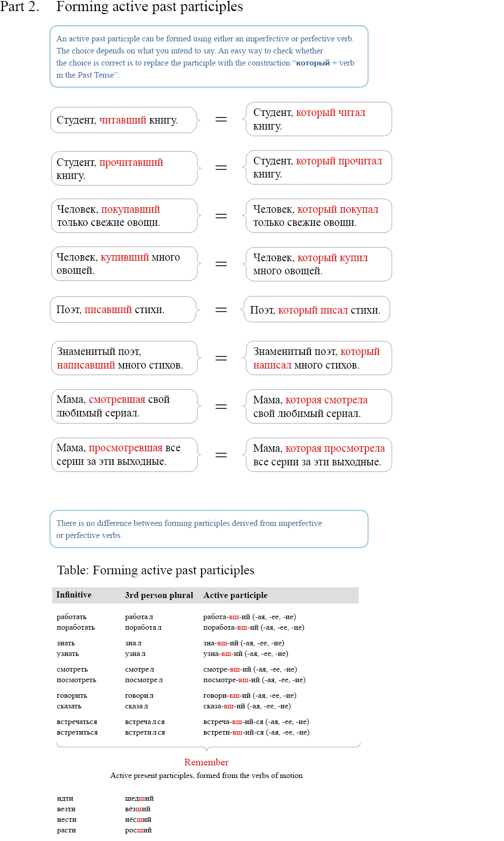Click the participle 'шедший' in the motion verbs list

[139, 799]
